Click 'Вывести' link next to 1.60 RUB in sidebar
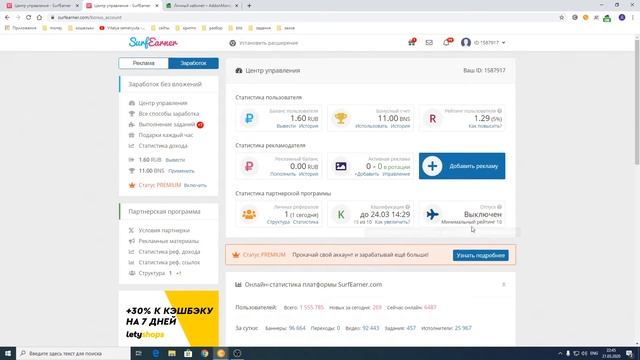 point(175,160)
